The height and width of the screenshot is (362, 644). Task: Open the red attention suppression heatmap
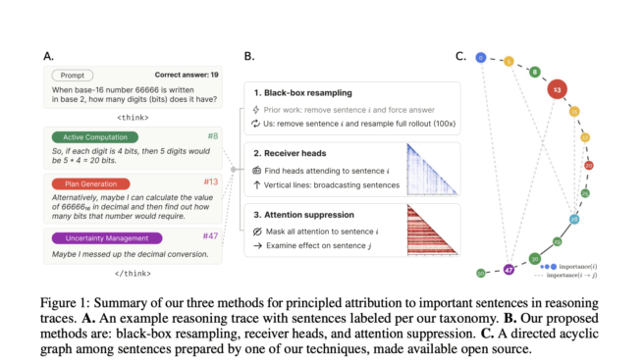pyautogui.click(x=432, y=230)
